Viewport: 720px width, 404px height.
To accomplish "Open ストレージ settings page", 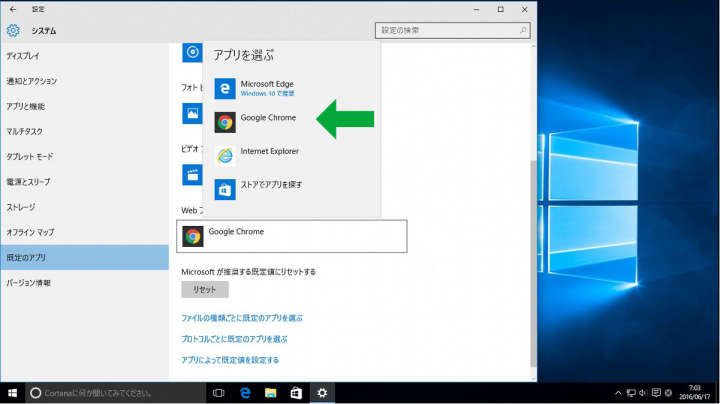I will [x=84, y=207].
